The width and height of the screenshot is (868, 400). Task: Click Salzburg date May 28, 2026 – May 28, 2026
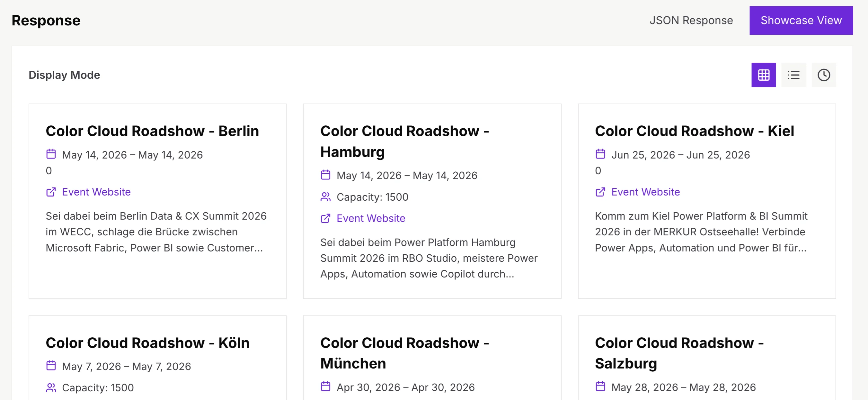click(x=683, y=387)
